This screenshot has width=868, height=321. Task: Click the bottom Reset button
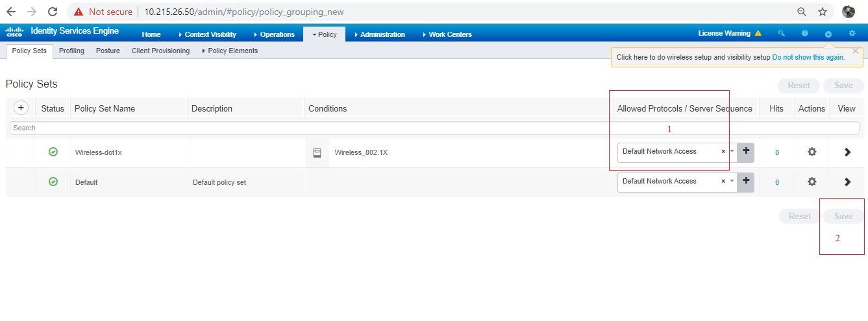coord(800,217)
